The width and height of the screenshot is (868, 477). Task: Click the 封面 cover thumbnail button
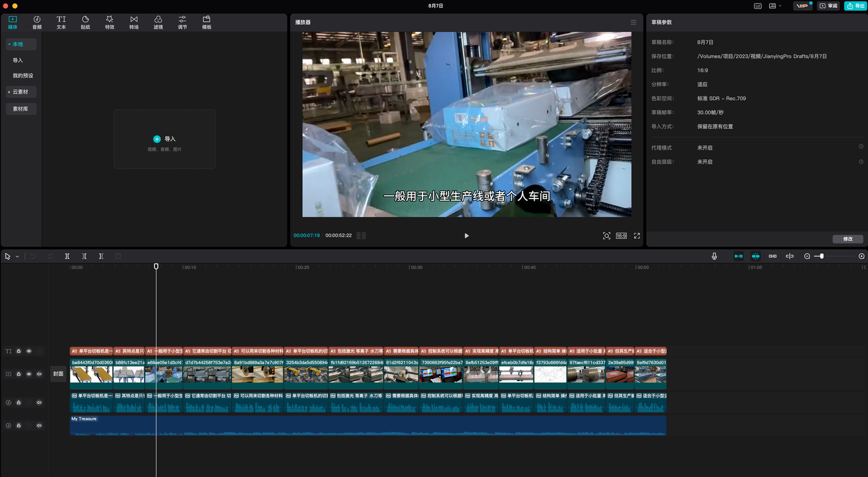58,374
